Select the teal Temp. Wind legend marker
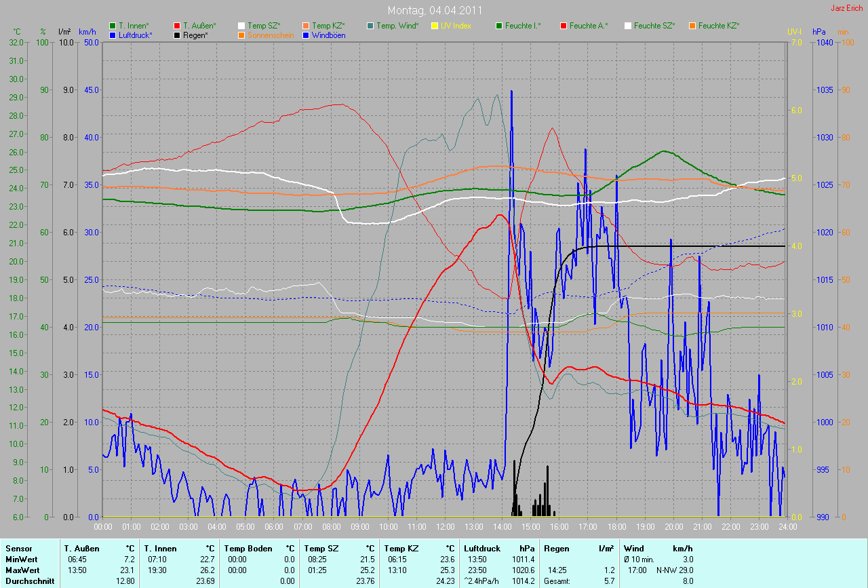This screenshot has width=868, height=588. pyautogui.click(x=371, y=26)
